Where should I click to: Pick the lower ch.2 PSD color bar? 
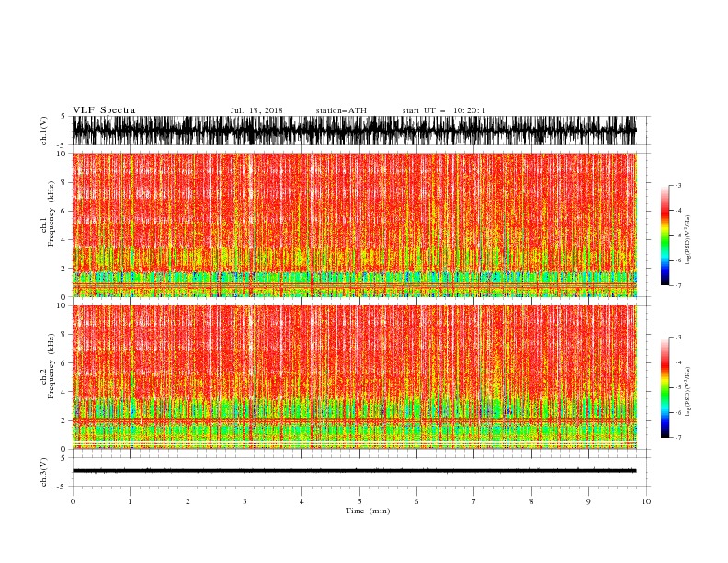point(665,387)
